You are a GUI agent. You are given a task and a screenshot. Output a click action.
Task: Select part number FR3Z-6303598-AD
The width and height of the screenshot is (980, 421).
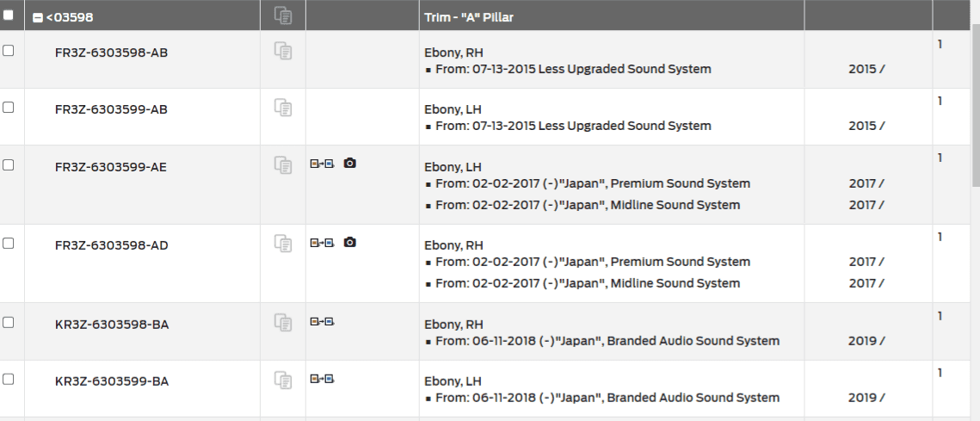click(111, 245)
